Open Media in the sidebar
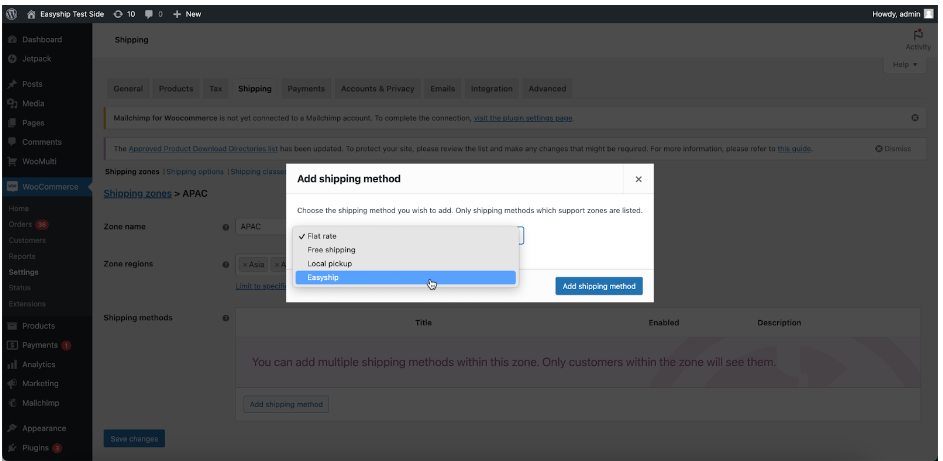The width and height of the screenshot is (943, 461). tap(33, 103)
